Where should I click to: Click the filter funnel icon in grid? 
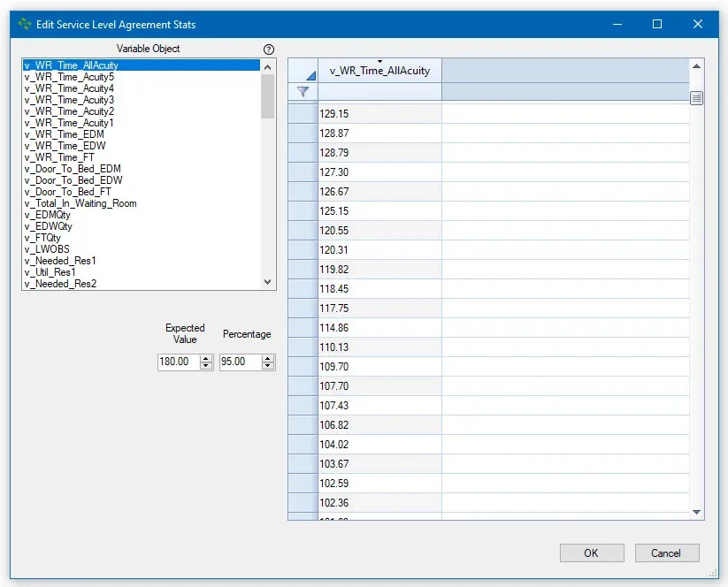click(303, 92)
